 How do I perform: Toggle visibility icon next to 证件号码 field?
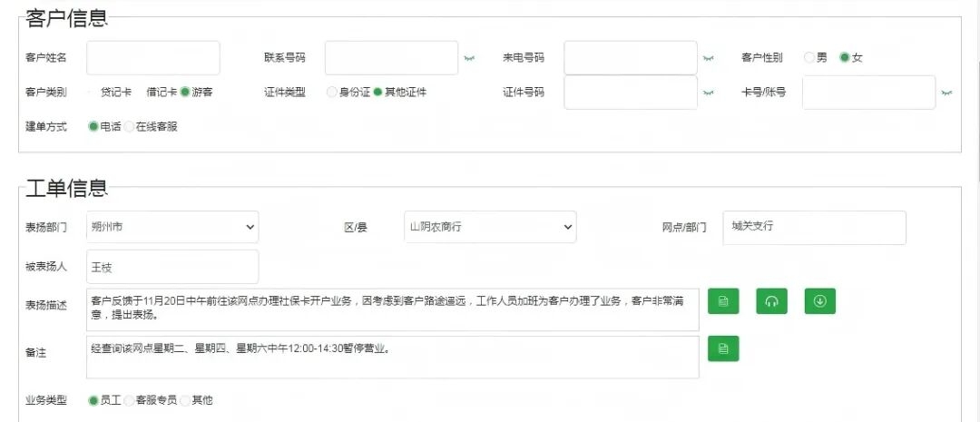point(708,93)
